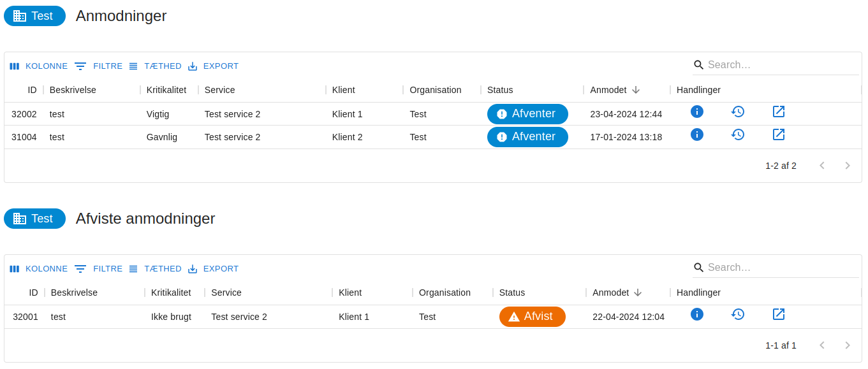Click info icon for rejected request 32001
This screenshot has height=369, width=868.
[697, 314]
